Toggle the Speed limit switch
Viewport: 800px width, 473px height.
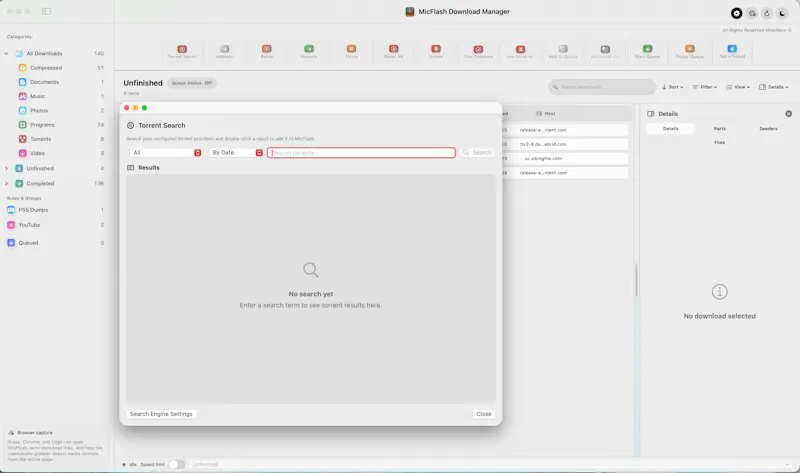point(176,464)
